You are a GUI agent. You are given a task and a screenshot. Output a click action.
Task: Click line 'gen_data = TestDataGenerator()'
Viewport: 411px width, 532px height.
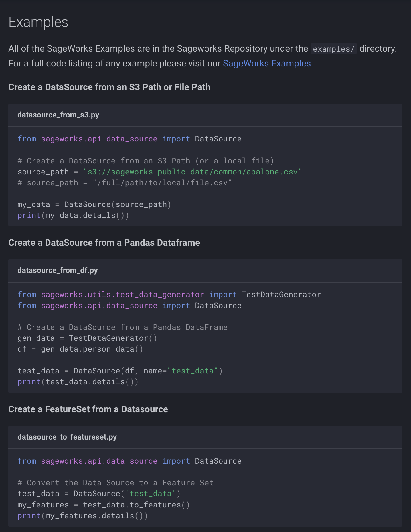[87, 338]
